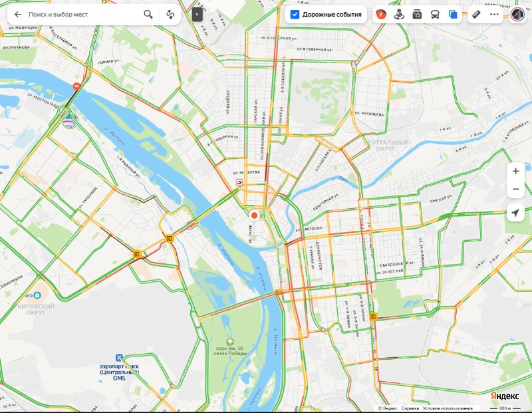Viewport: 532px width, 413px height.
Task: Expand the collapsed side panel arrow
Action: [197, 14]
